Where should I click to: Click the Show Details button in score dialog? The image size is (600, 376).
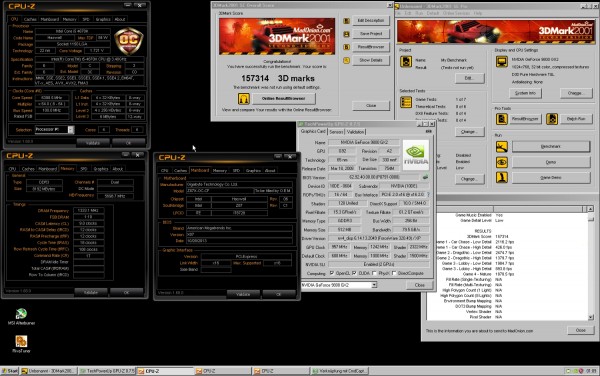click(x=370, y=60)
